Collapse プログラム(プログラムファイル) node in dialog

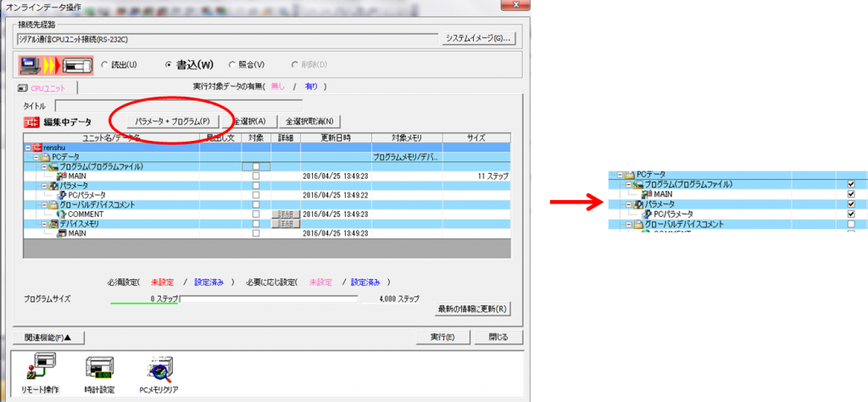tap(44, 167)
